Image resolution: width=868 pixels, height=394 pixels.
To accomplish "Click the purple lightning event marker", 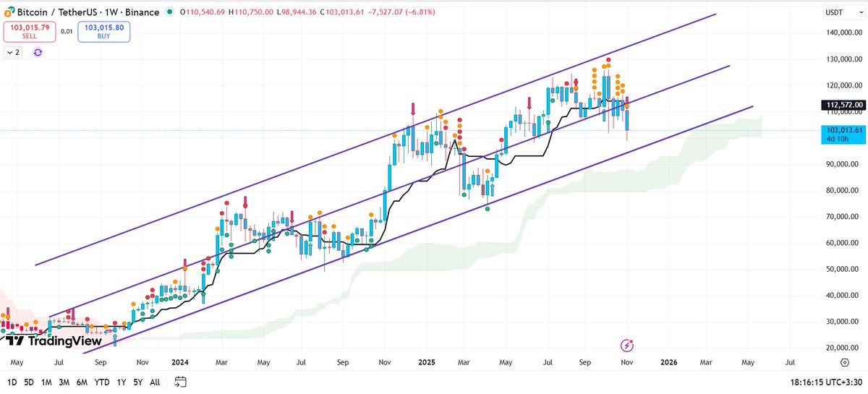I will 627,344.
